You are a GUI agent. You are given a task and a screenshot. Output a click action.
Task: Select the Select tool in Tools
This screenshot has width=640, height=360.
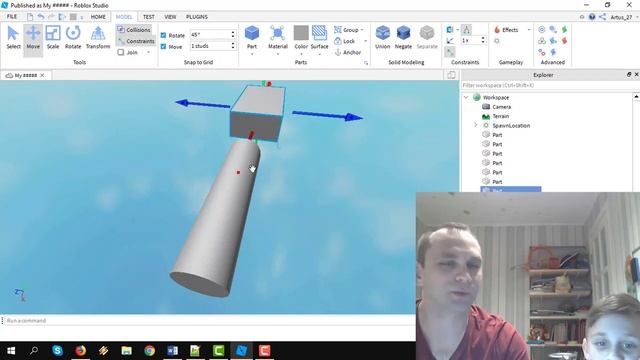pos(13,38)
